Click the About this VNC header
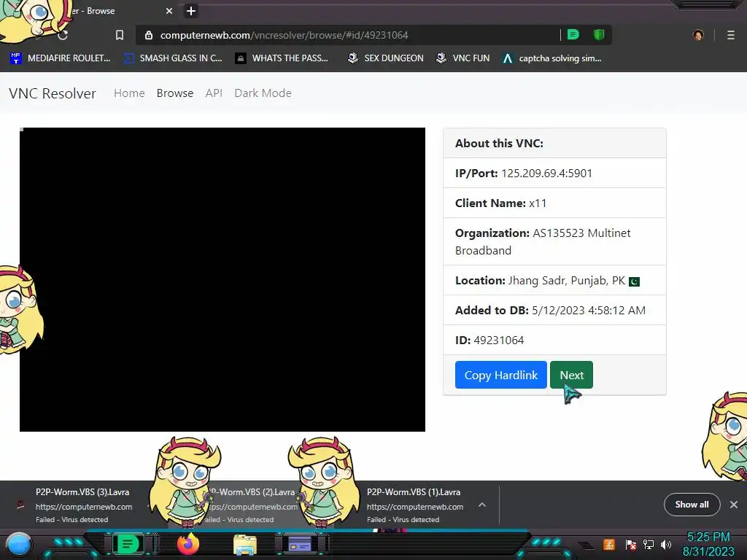 554,143
